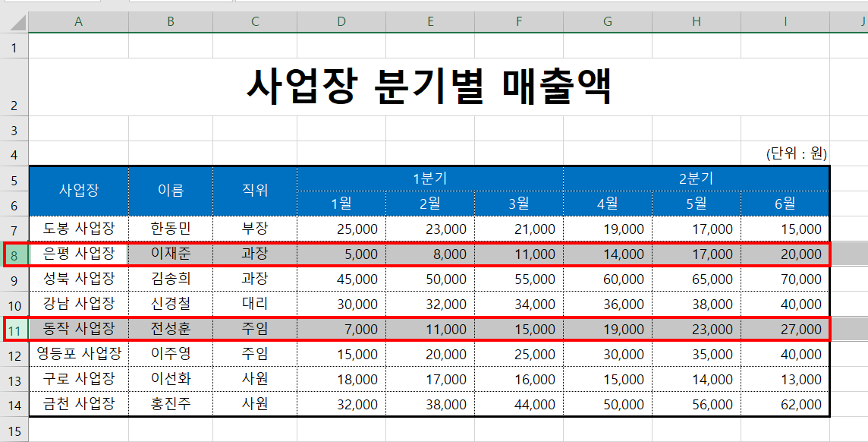
Task: Click the 직위 header cell
Action: tap(255, 191)
